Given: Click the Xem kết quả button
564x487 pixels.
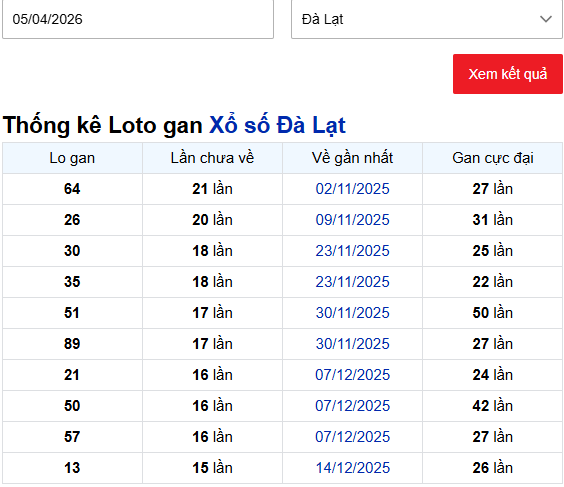Looking at the screenshot, I should 508,74.
